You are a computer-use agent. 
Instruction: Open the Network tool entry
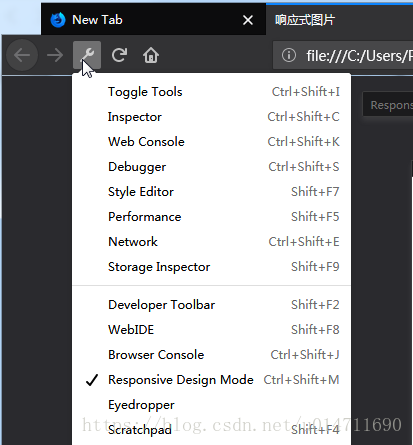click(x=212, y=242)
